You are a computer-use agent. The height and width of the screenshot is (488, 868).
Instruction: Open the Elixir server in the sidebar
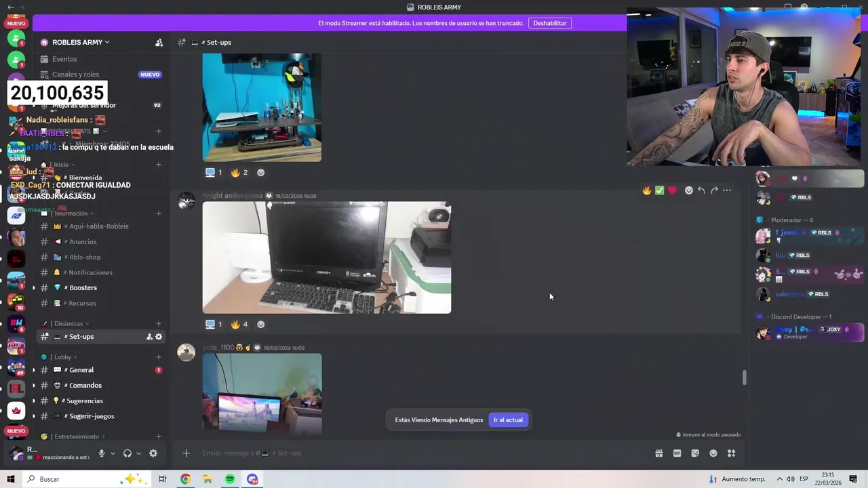(16, 345)
